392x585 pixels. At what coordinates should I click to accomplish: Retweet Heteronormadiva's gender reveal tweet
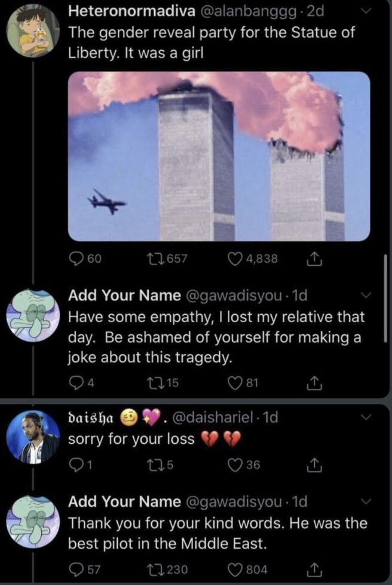coord(155,258)
